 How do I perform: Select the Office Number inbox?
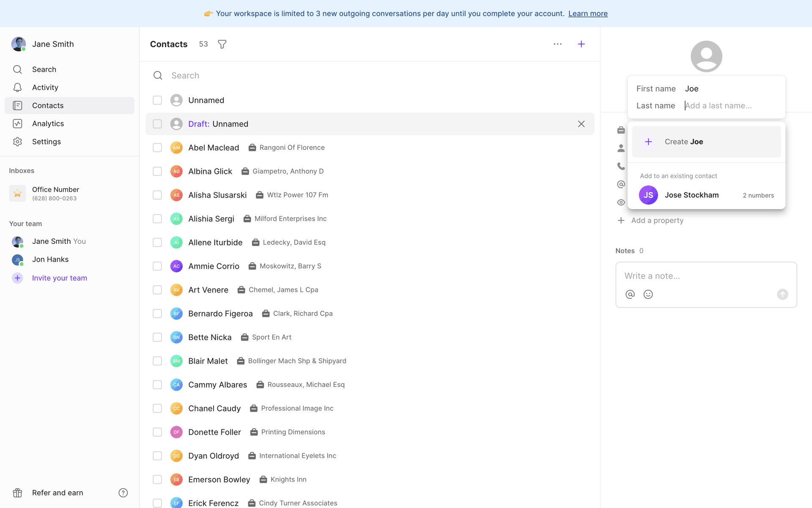[69, 193]
